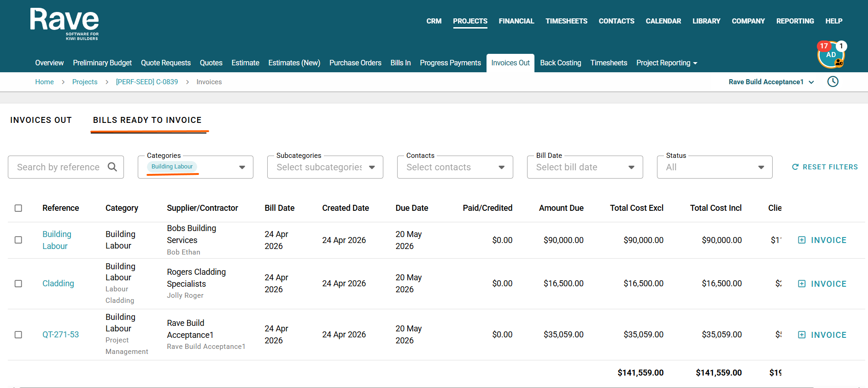Expand the Bill Date filter dropdown

point(585,167)
